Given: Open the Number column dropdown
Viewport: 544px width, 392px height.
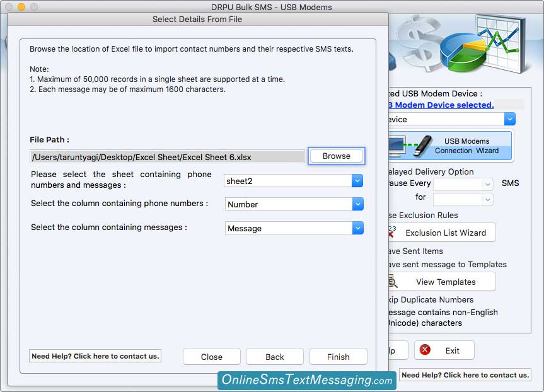Looking at the screenshot, I should (x=357, y=204).
